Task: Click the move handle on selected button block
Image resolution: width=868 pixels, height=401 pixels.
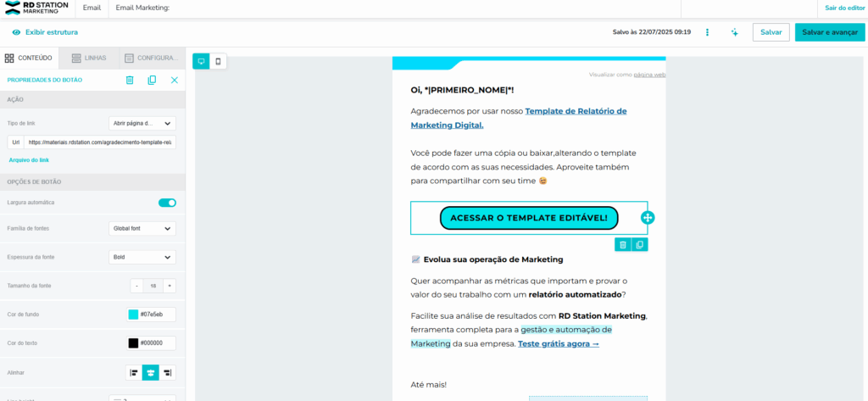Action: (648, 218)
